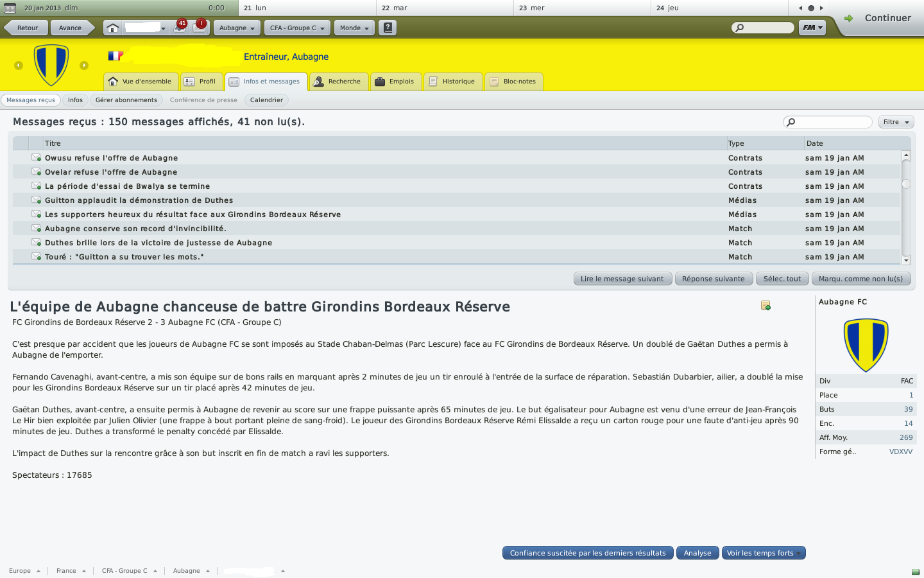Toggle the read status icon of the Owusu message
Screen dimensions: 924x578
(37, 157)
